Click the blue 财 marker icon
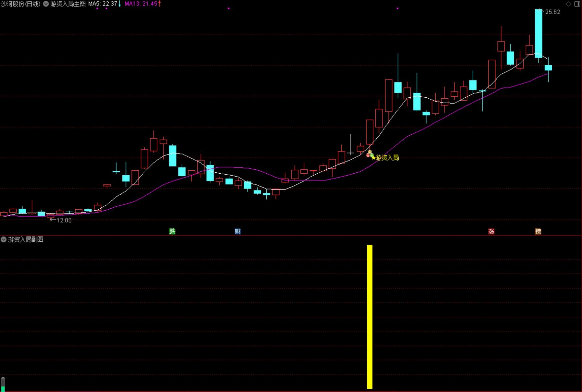The image size is (582, 392). click(238, 231)
